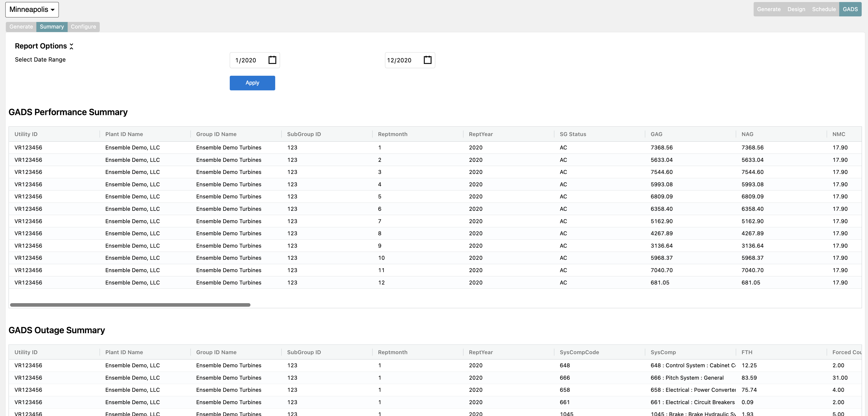Collapse the Report Options section
This screenshot has width=868, height=416.
point(71,46)
